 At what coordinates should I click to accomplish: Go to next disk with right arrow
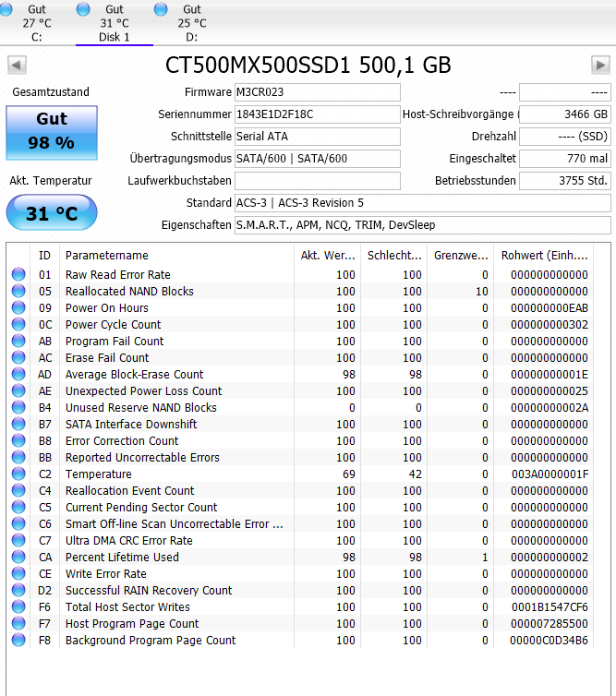point(600,66)
